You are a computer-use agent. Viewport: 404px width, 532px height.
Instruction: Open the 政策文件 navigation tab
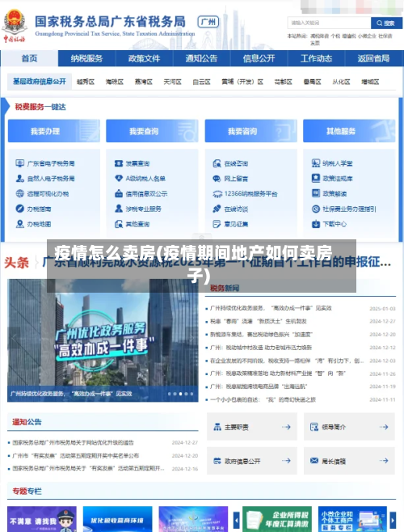(x=144, y=58)
